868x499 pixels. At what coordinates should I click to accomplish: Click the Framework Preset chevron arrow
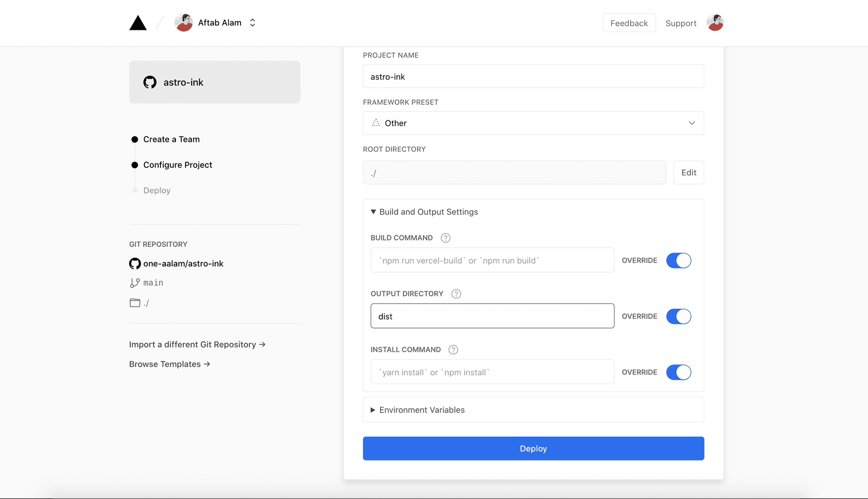coord(692,123)
